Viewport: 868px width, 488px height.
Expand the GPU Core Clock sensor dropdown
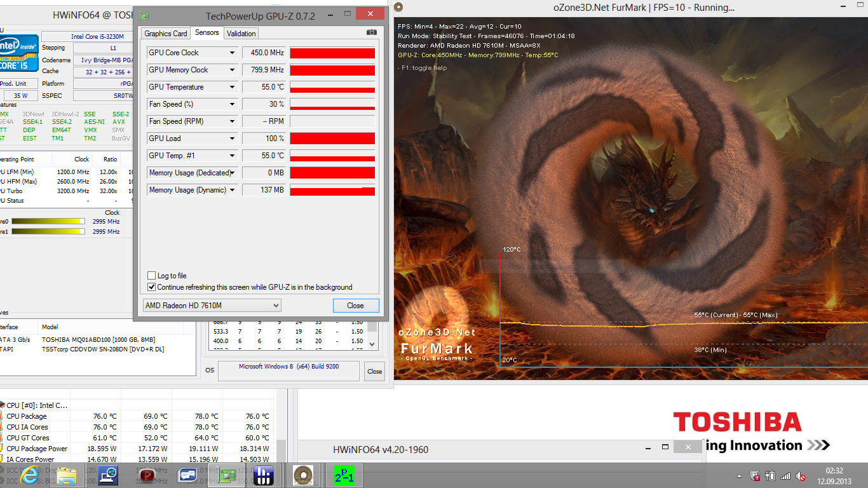(232, 53)
